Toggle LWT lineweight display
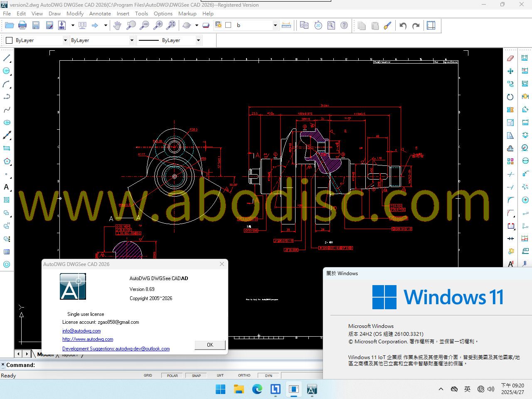This screenshot has height=399, width=532. tap(220, 375)
